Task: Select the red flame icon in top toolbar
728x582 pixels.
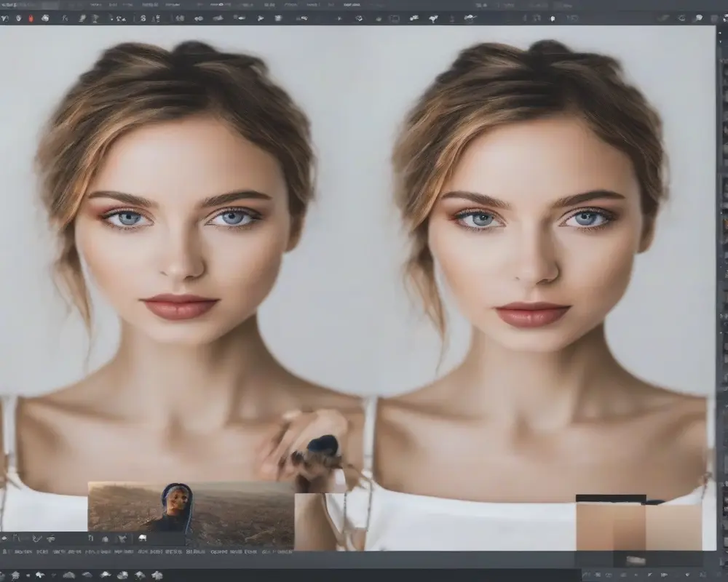Action: click(31, 19)
